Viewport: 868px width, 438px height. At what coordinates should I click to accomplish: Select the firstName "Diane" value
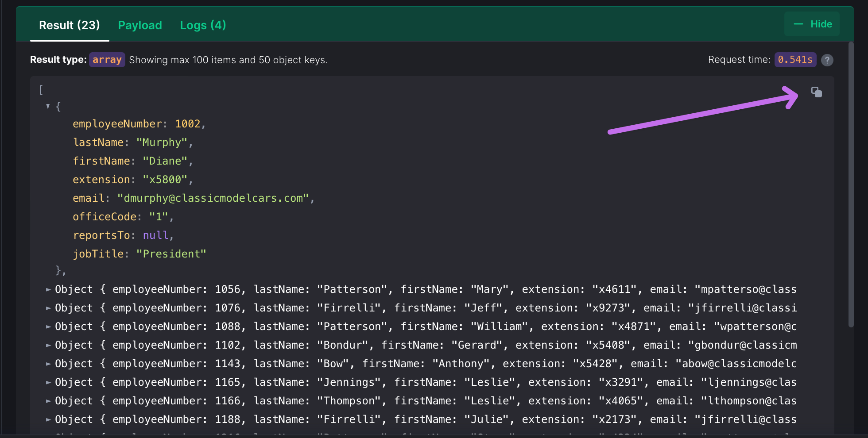coord(165,161)
